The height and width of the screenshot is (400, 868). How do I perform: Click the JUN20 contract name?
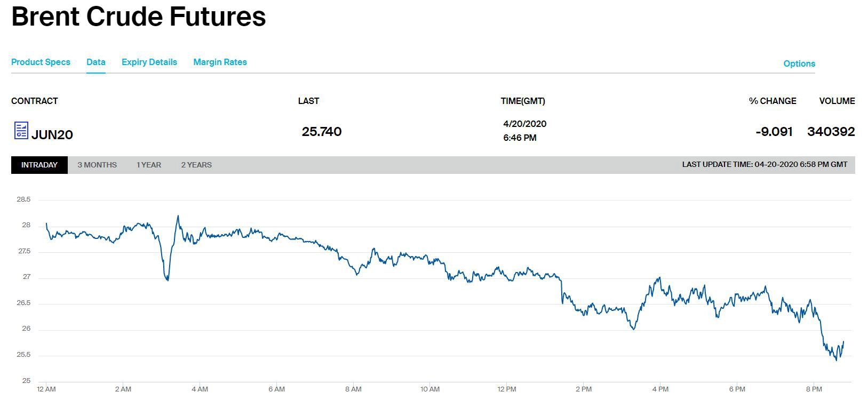tap(52, 134)
